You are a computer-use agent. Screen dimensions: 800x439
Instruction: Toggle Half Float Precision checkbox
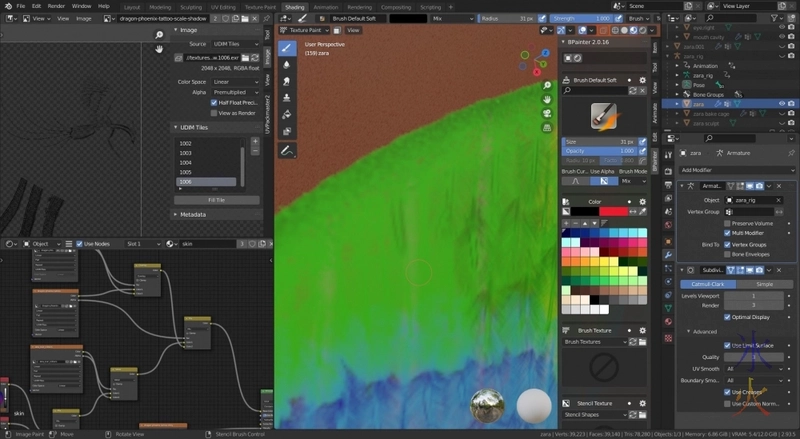point(214,102)
